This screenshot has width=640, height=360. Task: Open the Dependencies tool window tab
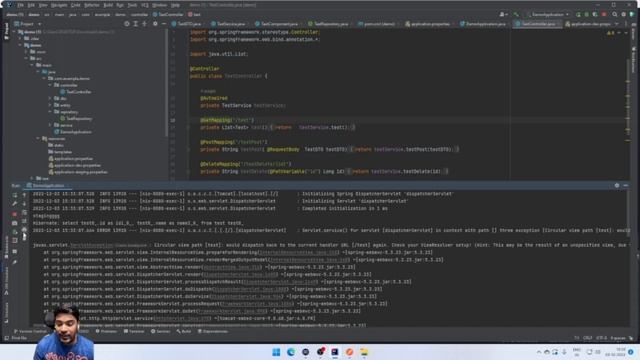[213, 331]
